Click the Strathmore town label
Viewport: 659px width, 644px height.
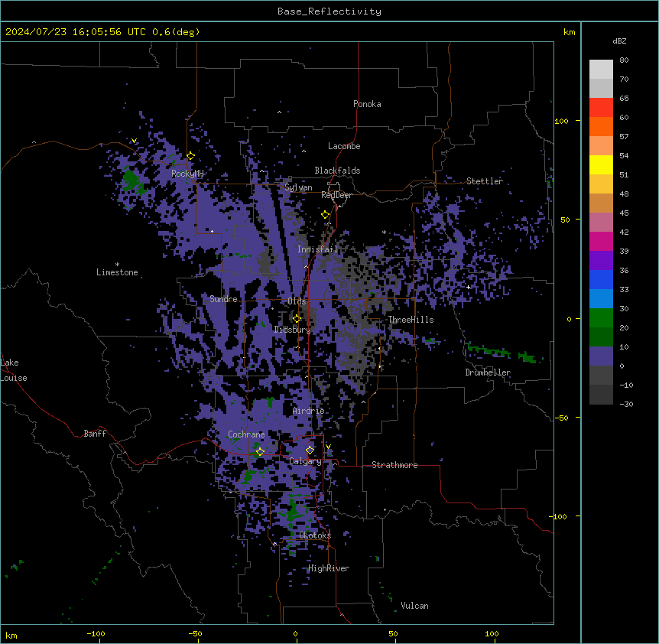pyautogui.click(x=394, y=465)
